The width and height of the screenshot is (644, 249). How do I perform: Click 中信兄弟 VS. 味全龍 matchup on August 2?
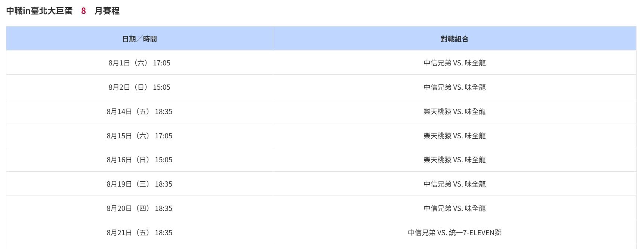(455, 87)
